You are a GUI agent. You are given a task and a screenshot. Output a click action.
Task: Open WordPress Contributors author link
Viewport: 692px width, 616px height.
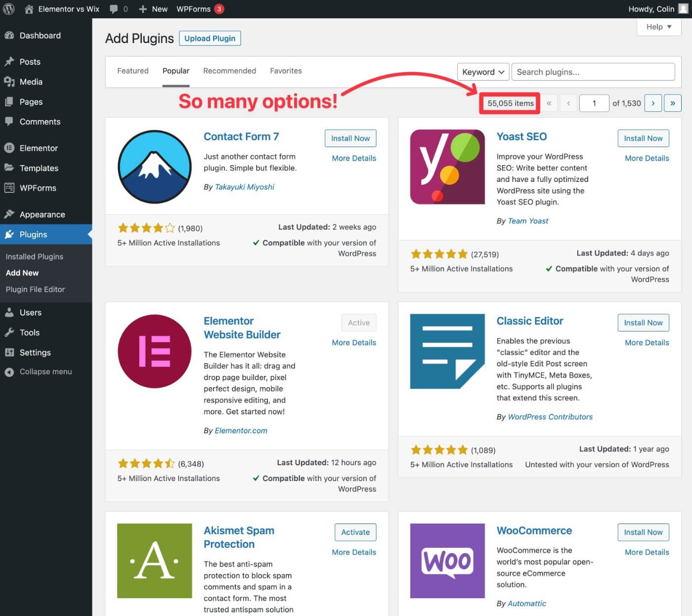click(550, 417)
